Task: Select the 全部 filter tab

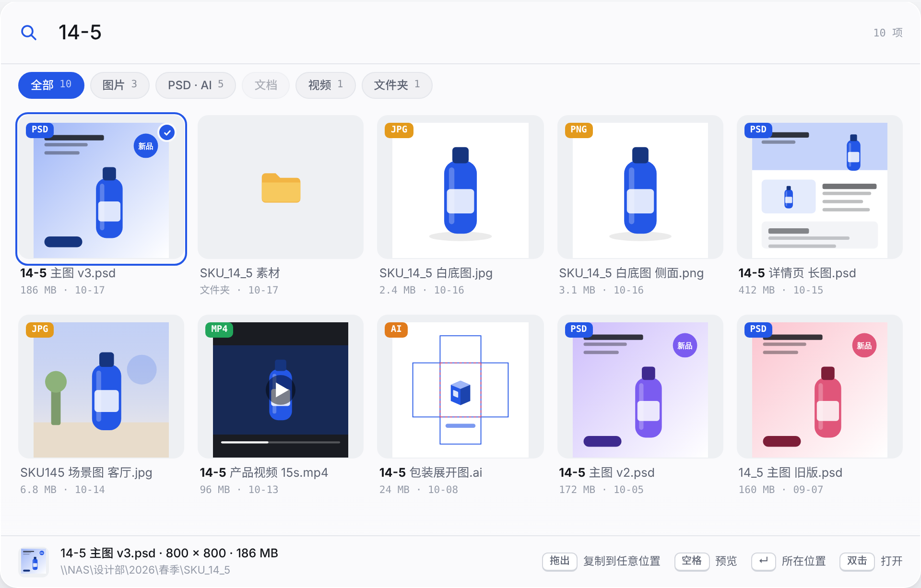Action: (51, 85)
